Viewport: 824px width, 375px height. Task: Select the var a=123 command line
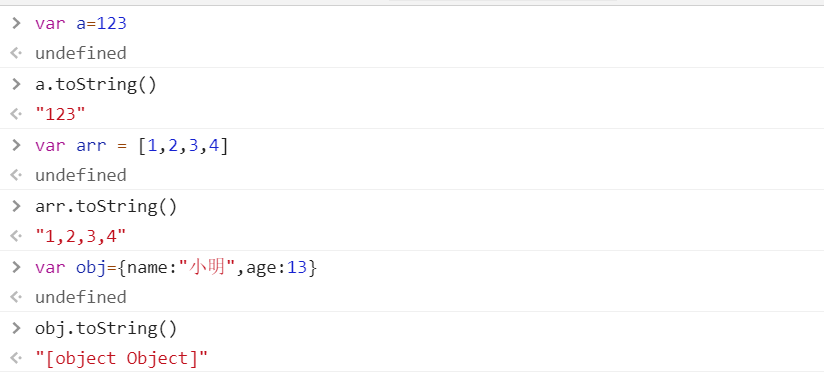pos(81,24)
